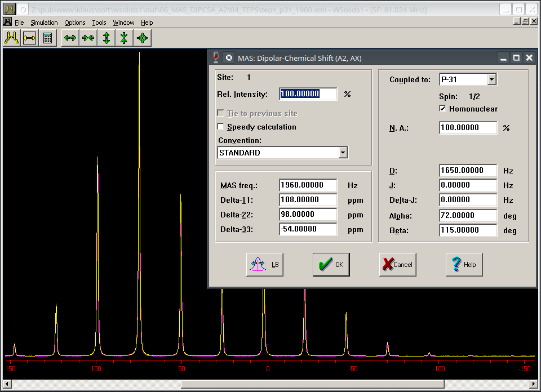Image resolution: width=541 pixels, height=392 pixels.
Task: Expand the STANDARD convention selector
Action: [343, 152]
